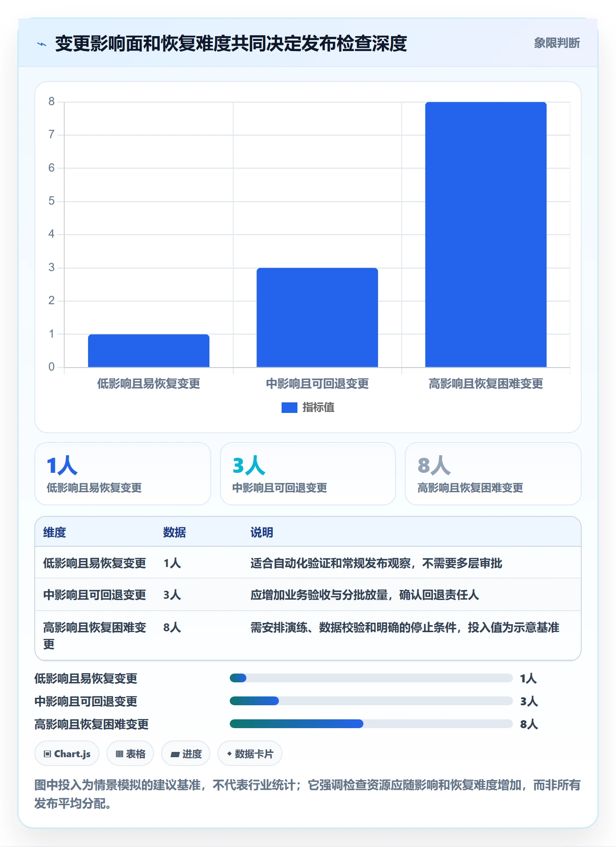
Task: Click the Chart.js chip
Action: pos(67,754)
